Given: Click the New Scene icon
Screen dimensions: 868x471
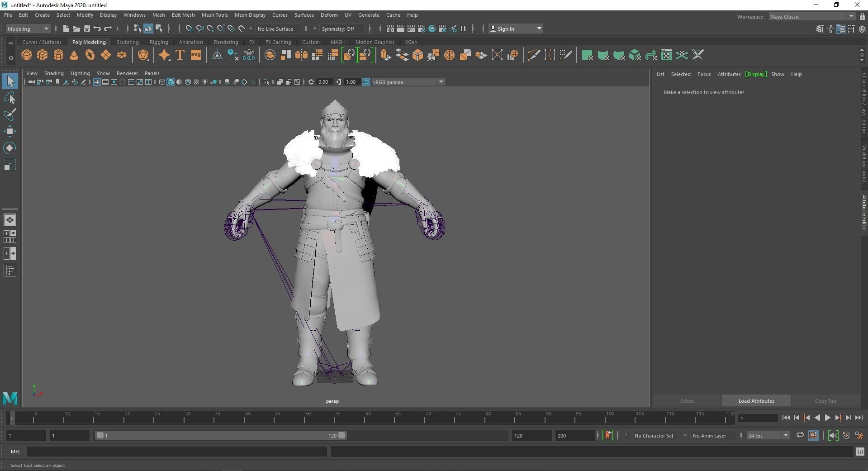Looking at the screenshot, I should [x=66, y=29].
